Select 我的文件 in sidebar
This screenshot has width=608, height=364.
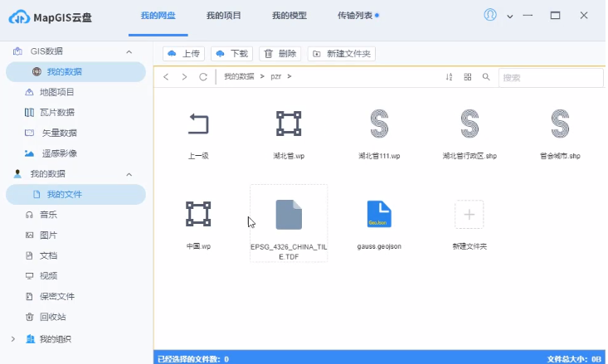click(x=75, y=194)
